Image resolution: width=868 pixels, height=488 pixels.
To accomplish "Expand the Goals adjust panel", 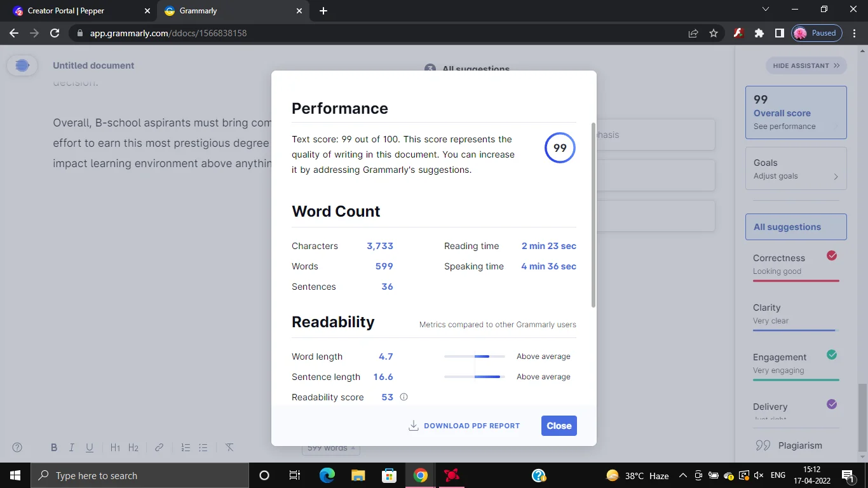I will [796, 169].
